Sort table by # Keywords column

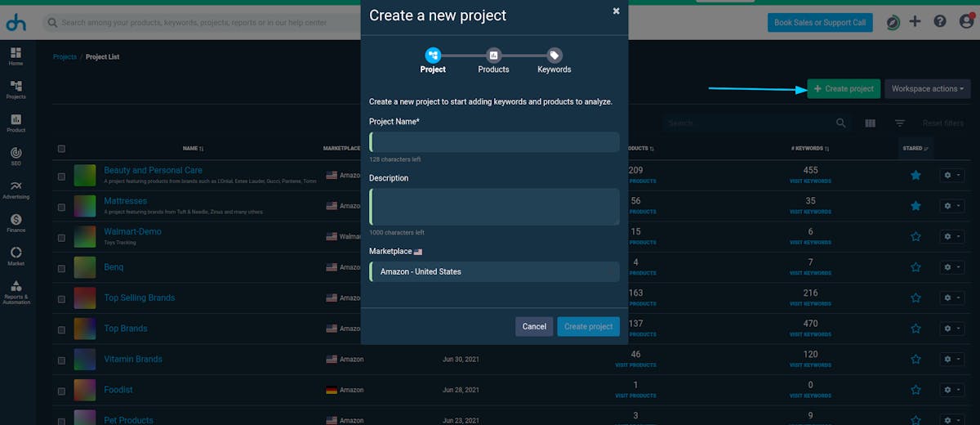pyautogui.click(x=810, y=149)
